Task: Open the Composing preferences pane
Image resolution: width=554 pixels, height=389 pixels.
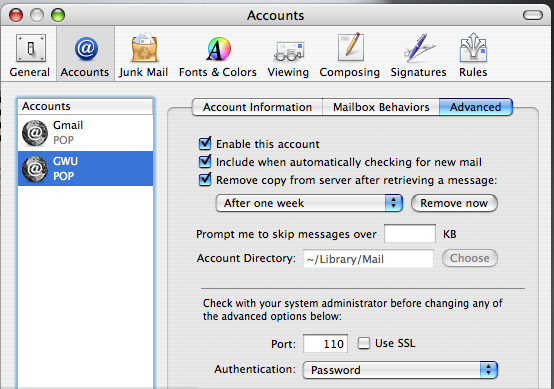Action: 349,55
